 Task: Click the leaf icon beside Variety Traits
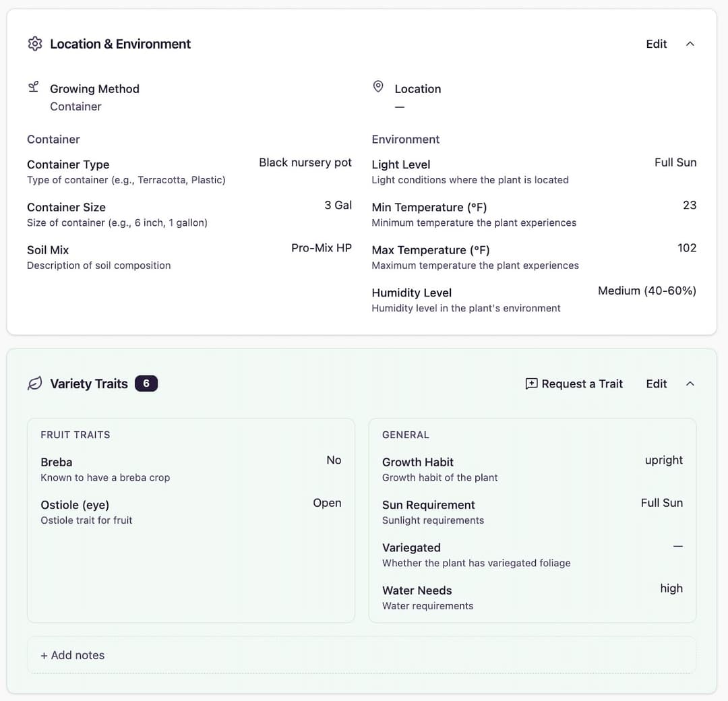tap(34, 384)
